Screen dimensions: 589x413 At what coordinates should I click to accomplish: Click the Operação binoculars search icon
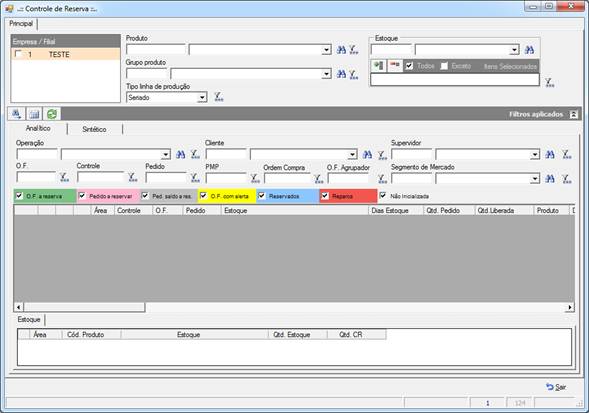(x=180, y=154)
